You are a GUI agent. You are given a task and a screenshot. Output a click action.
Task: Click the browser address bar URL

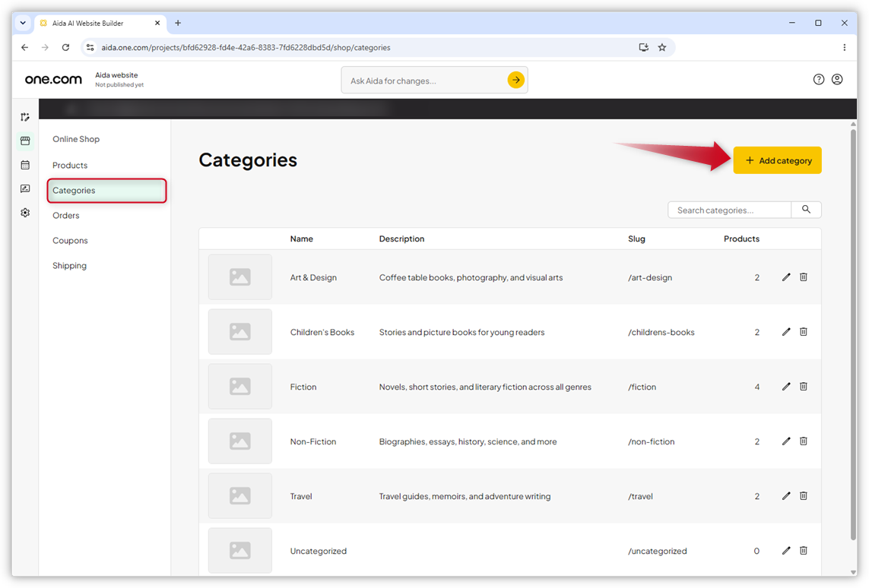[x=246, y=48]
